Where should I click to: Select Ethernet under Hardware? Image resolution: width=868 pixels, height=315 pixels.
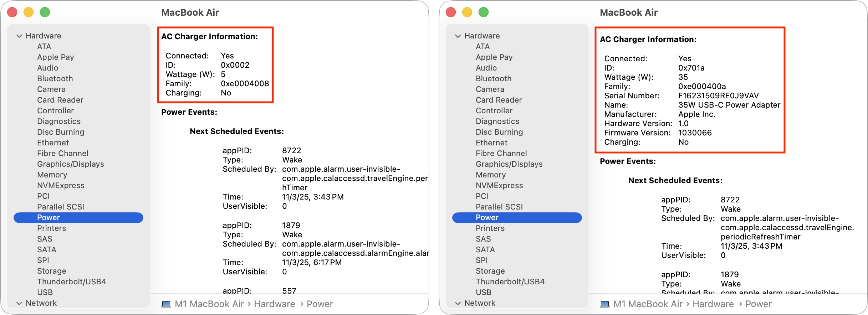coord(53,143)
